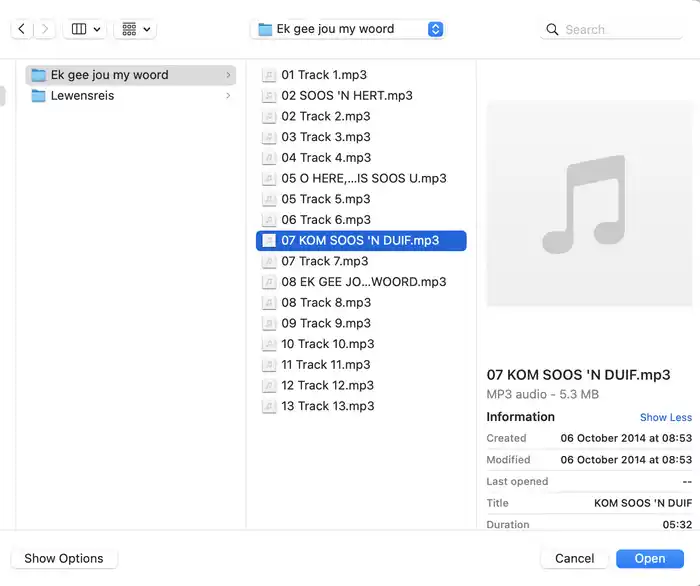Click the 08 EK GEE JO...WOORD.mp3 file icon
This screenshot has height=586, width=700.
[268, 282]
